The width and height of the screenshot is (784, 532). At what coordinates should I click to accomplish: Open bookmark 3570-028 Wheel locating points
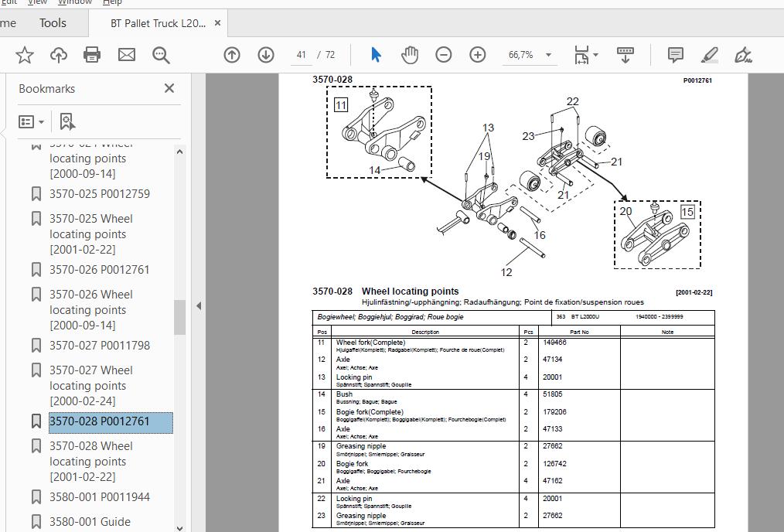[x=91, y=462]
